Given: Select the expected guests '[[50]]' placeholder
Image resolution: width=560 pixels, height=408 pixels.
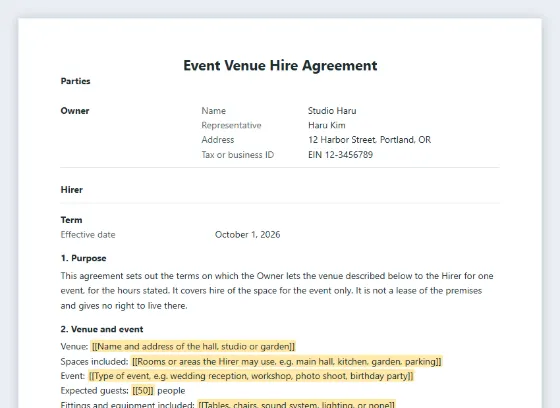Looking at the screenshot, I should point(143,391).
